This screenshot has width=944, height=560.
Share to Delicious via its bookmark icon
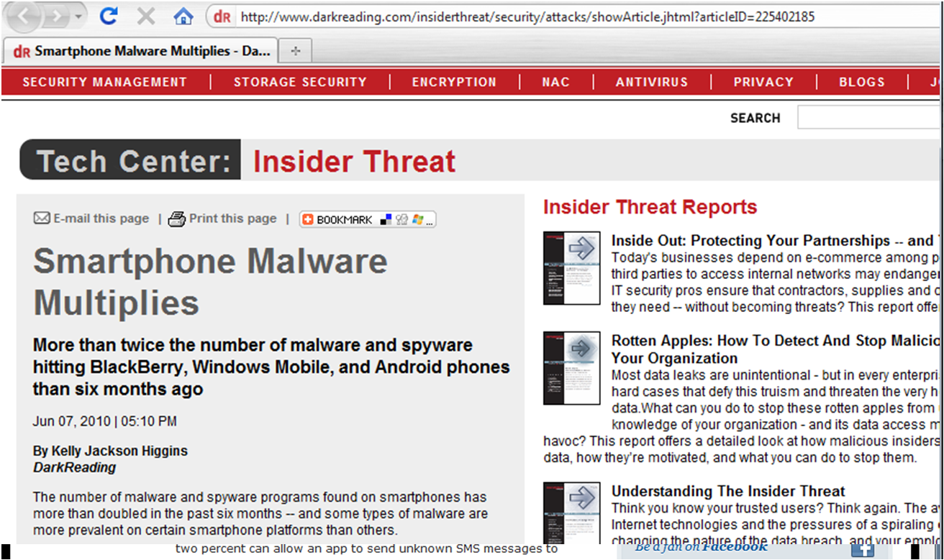[386, 220]
